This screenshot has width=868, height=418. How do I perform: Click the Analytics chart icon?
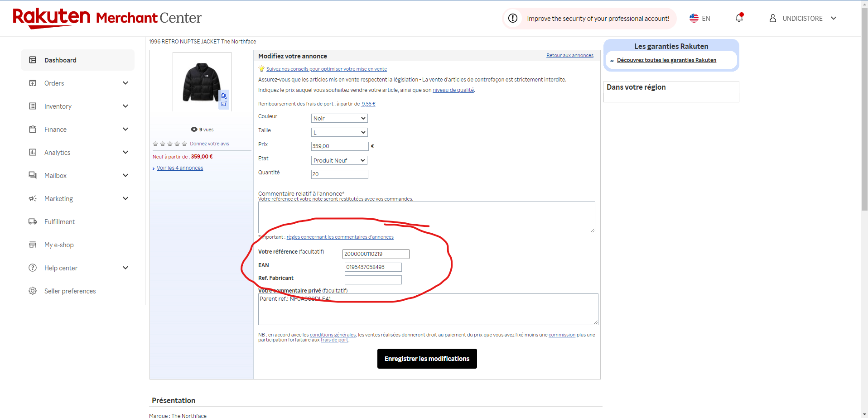33,152
